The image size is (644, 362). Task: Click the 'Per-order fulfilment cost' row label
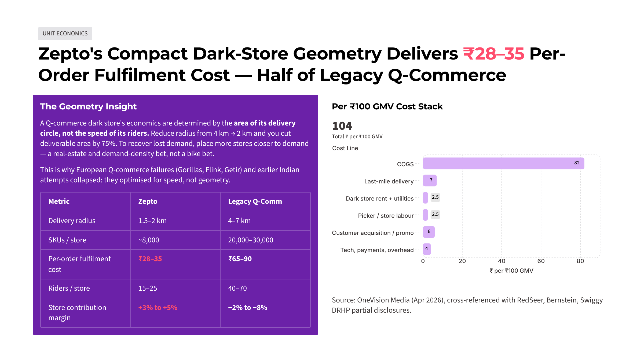[x=79, y=264]
